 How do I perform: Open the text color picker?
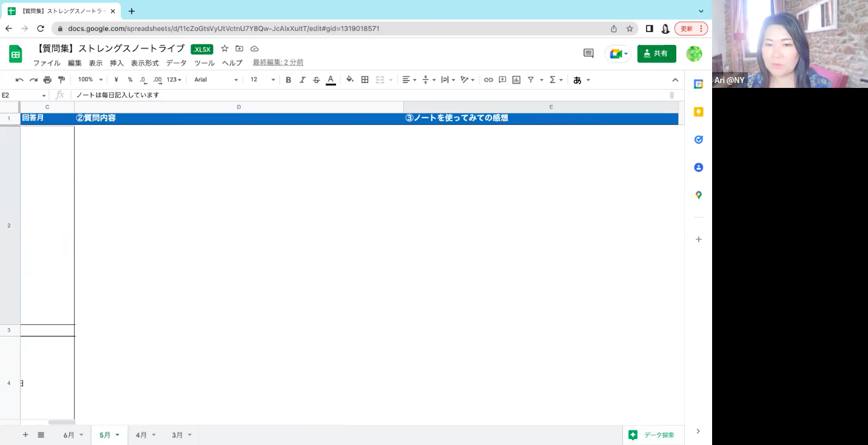331,79
